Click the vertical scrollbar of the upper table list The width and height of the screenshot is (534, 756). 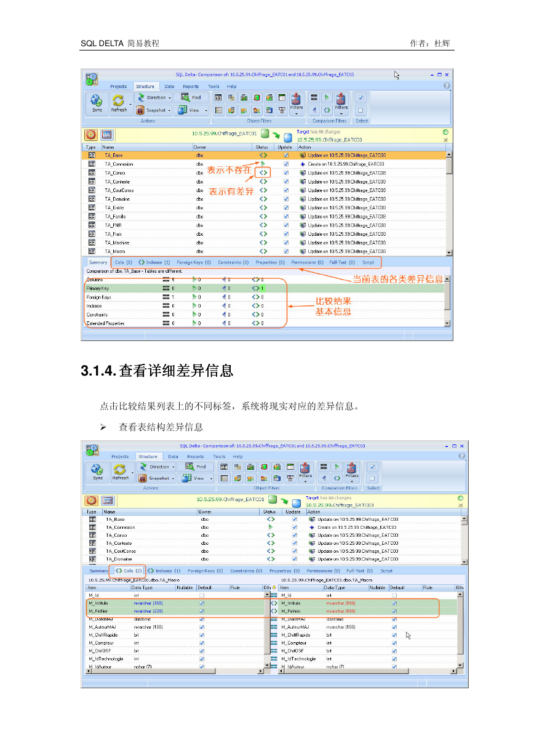click(449, 203)
